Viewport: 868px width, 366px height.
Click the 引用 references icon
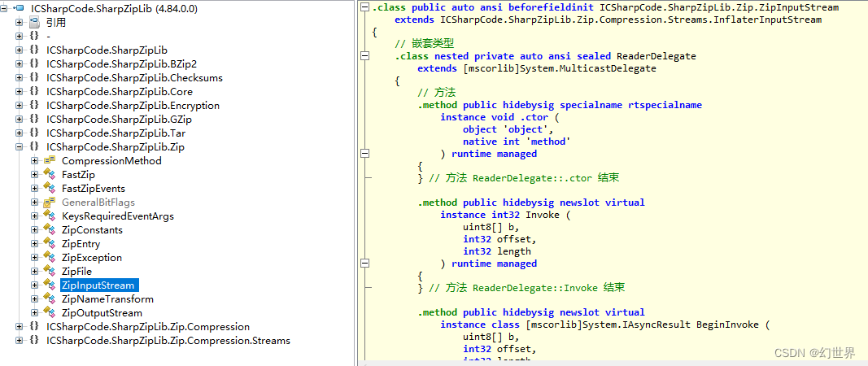coord(34,23)
